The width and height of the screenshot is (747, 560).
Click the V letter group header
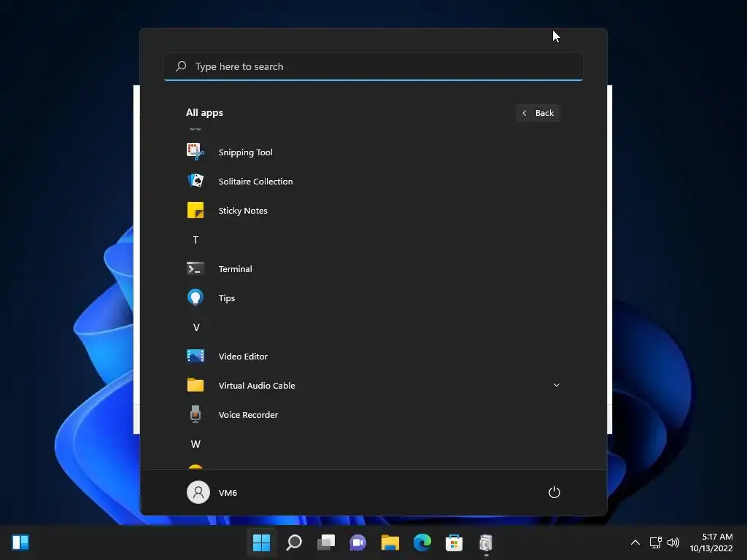click(196, 327)
